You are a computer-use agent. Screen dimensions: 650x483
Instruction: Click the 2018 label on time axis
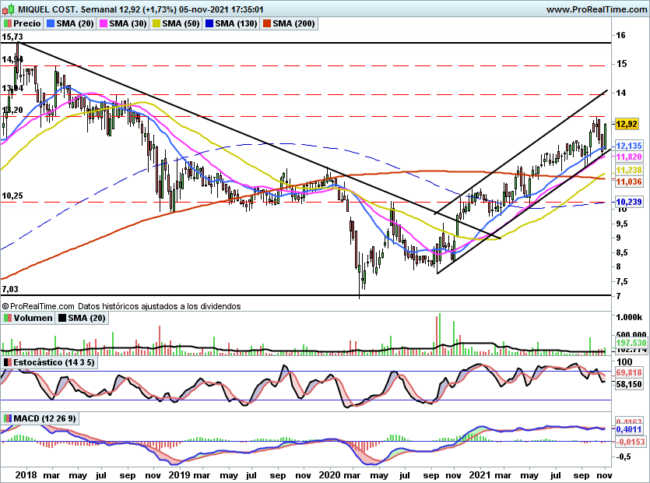(x=26, y=475)
